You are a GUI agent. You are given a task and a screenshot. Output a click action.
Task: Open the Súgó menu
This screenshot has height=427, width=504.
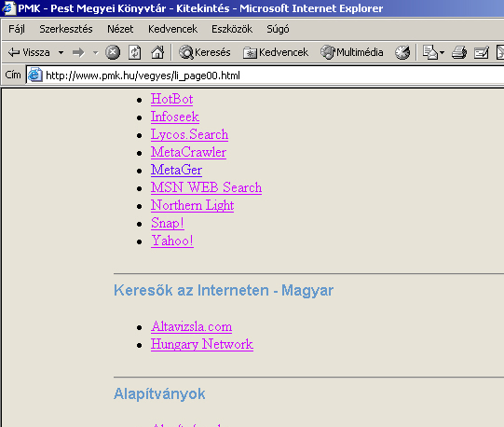point(278,29)
